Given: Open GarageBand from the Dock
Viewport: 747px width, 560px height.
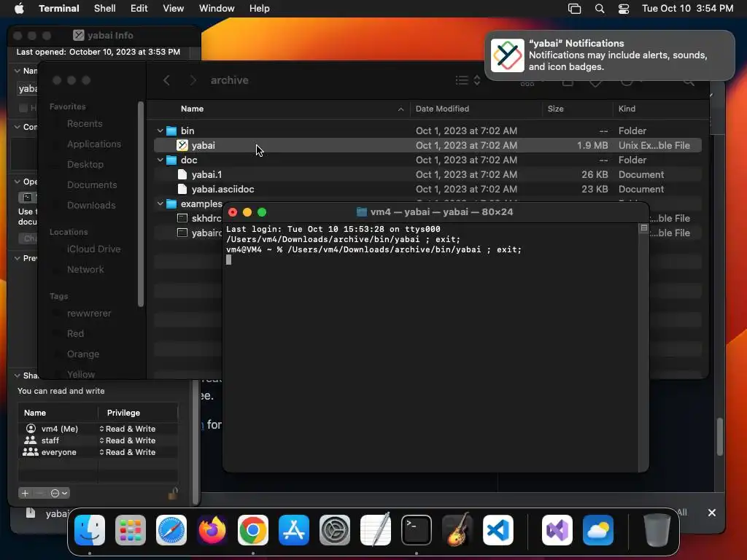Looking at the screenshot, I should click(457, 530).
